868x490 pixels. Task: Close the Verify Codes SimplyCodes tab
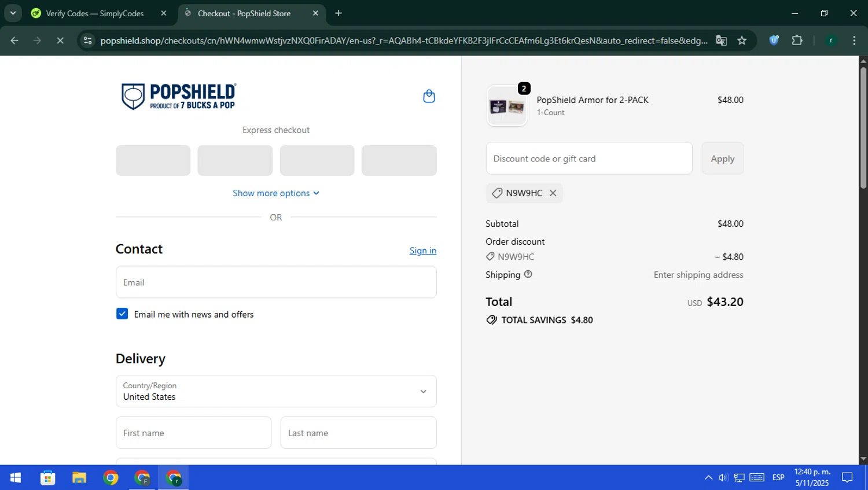(x=164, y=13)
